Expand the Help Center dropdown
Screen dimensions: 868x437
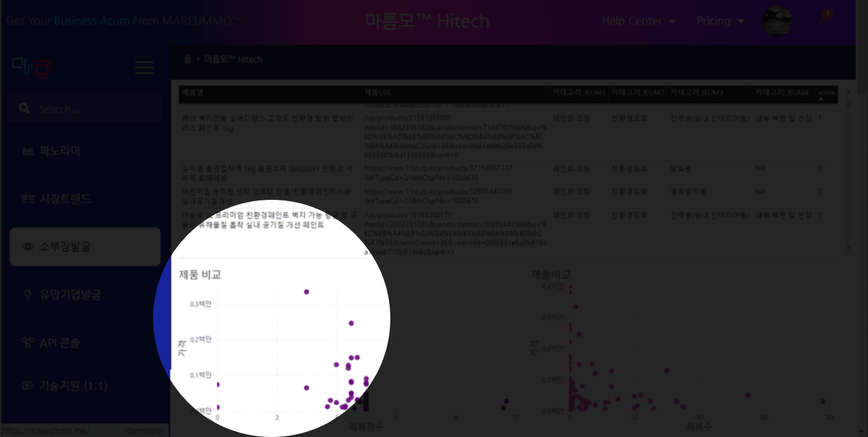point(638,21)
